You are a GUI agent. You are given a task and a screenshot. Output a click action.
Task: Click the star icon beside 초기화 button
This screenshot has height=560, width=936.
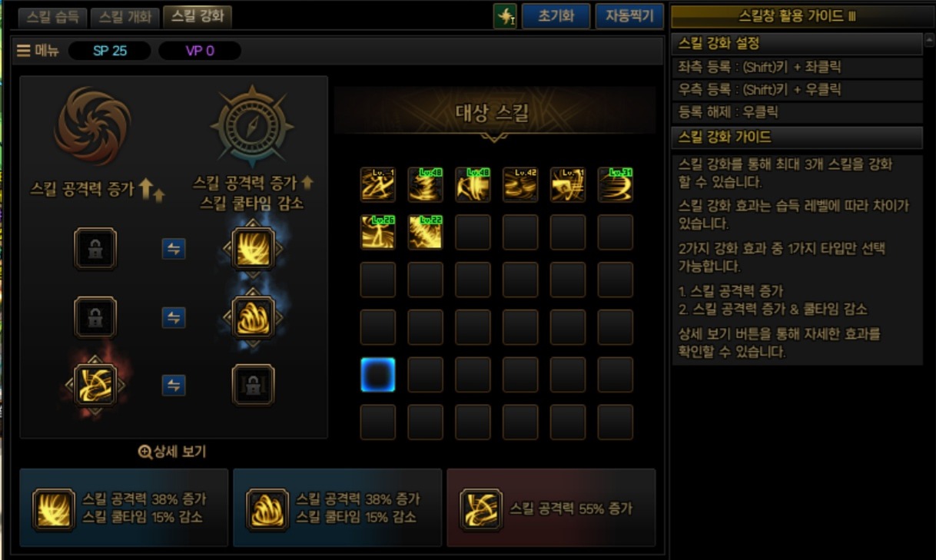coord(505,16)
